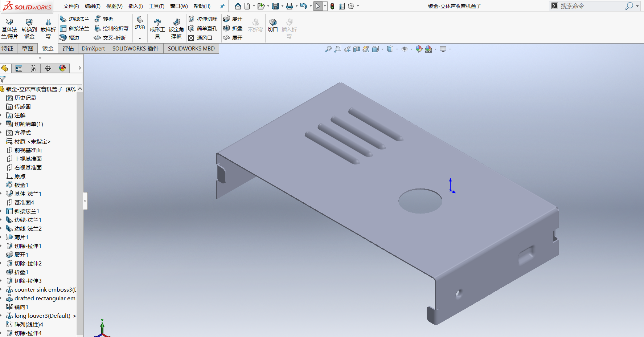Select the 基体法兰/薄片 tool
Viewport: 644px width, 337px height.
[9, 28]
